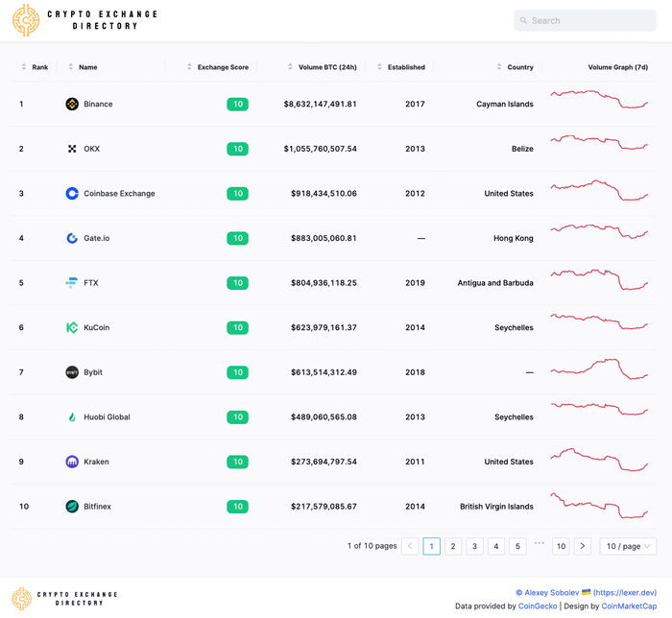Open the 10 / page size dropdown
The image size is (672, 618).
coord(628,546)
